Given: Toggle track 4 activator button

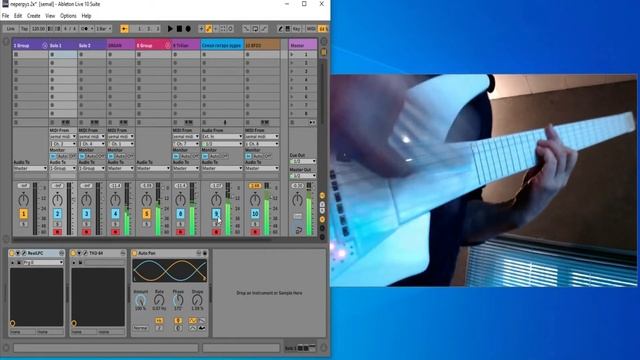Looking at the screenshot, I should [x=116, y=213].
